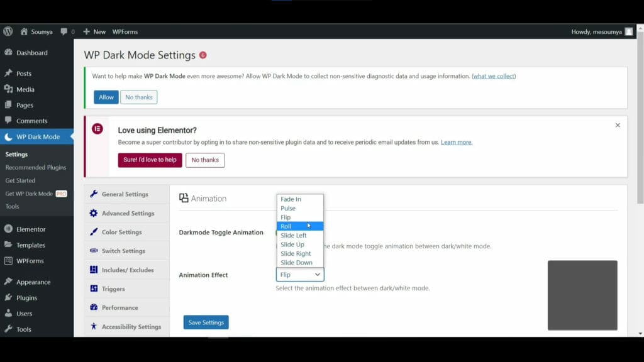Image resolution: width=644 pixels, height=362 pixels.
Task: Click the Elementor sidebar icon
Action: [x=9, y=229]
